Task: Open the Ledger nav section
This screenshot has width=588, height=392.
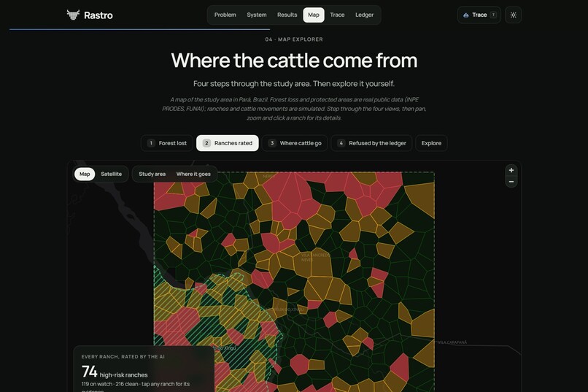Action: coord(364,15)
